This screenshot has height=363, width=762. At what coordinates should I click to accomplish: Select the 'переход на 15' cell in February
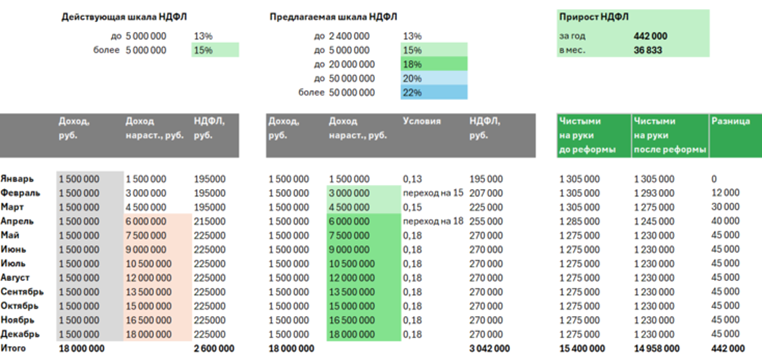(433, 193)
